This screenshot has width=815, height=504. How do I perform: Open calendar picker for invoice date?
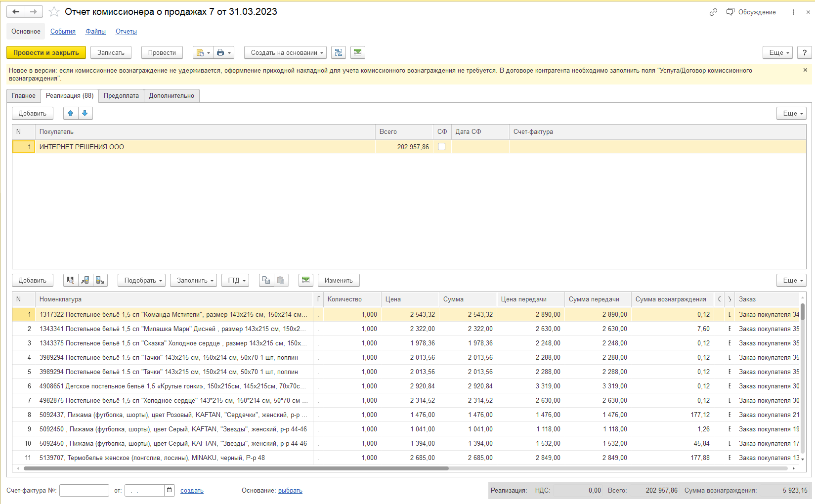169,490
